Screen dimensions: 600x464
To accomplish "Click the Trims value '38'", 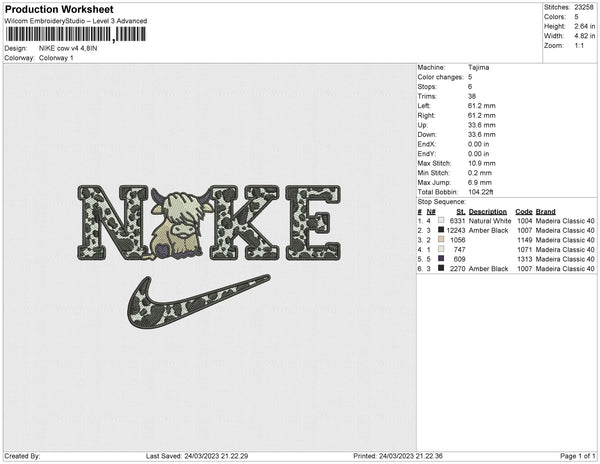I will [x=471, y=96].
